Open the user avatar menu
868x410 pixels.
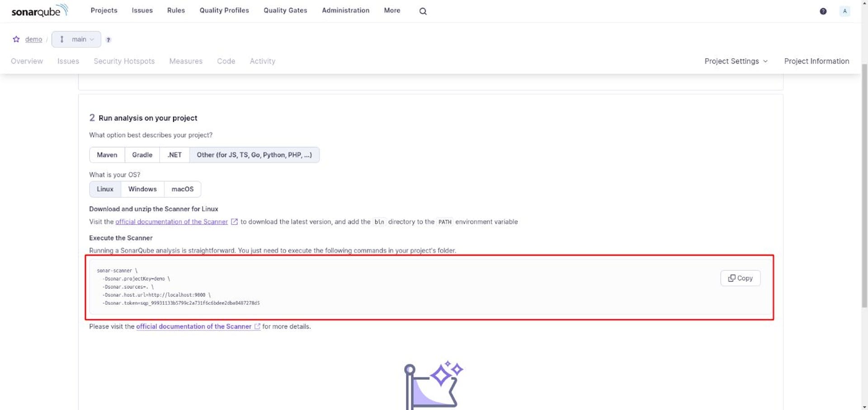click(845, 11)
